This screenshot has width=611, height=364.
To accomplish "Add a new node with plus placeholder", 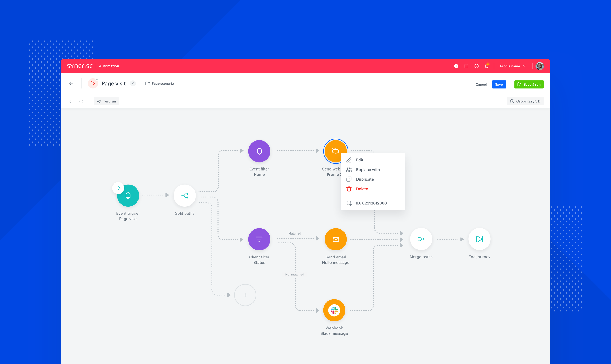I will tap(245, 295).
